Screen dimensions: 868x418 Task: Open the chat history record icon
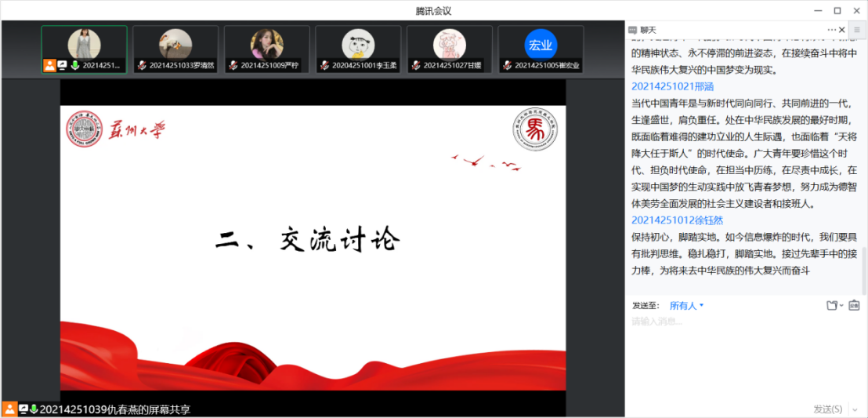(854, 306)
